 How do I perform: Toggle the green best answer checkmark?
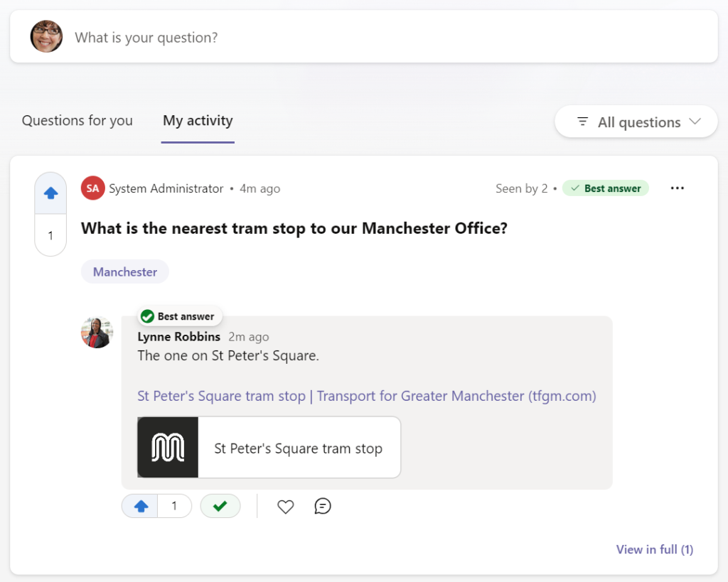click(220, 506)
